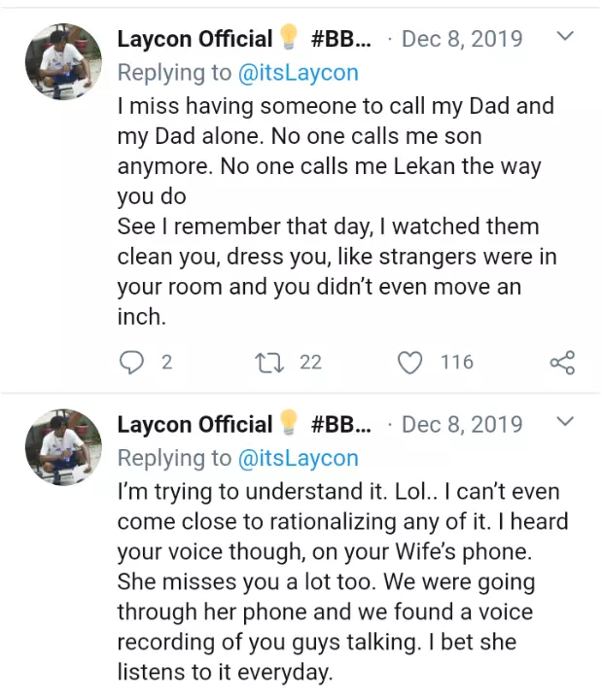This screenshot has width=602, height=700.
Task: Reply to the first Laycon tweet
Action: (131, 363)
